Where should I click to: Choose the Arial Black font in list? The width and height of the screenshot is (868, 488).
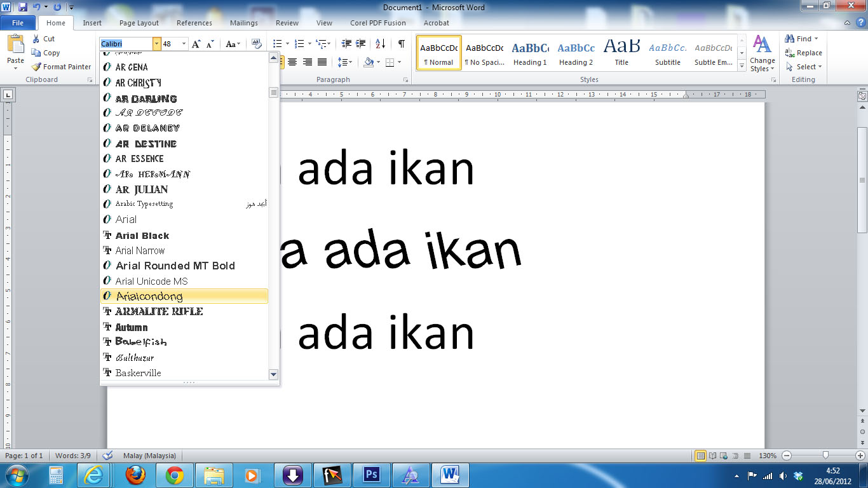[184, 235]
